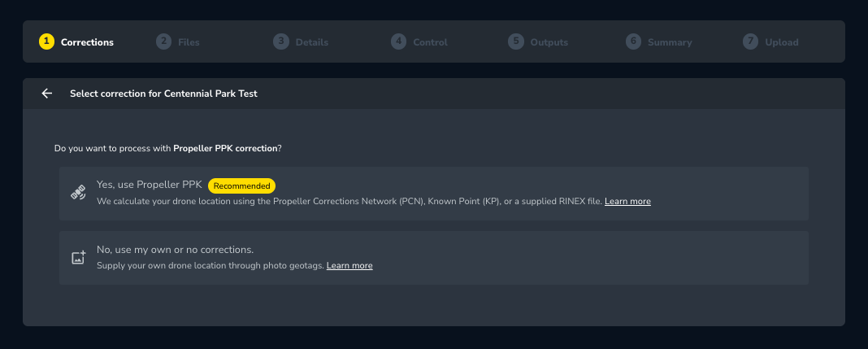
Task: Open Learn more link about photo geotags
Action: (x=349, y=265)
